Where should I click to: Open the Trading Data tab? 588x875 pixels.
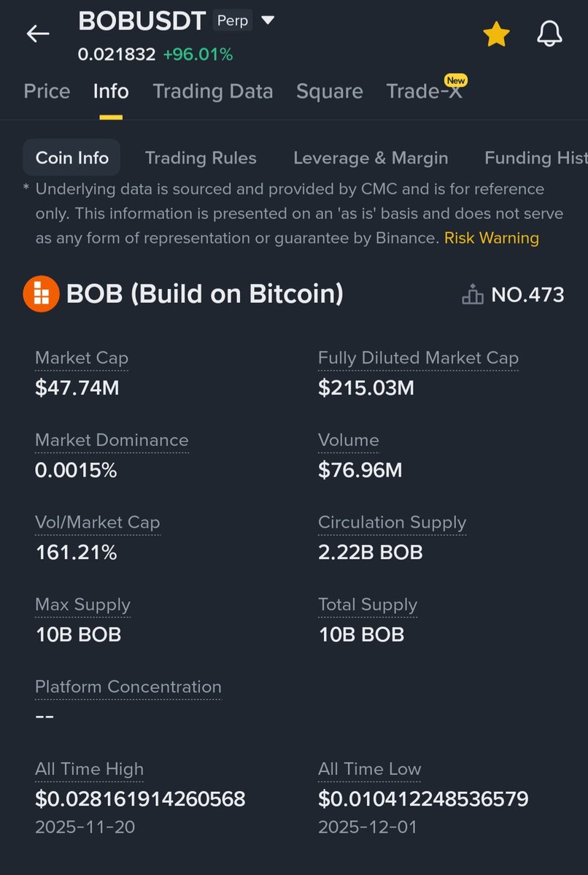coord(212,91)
